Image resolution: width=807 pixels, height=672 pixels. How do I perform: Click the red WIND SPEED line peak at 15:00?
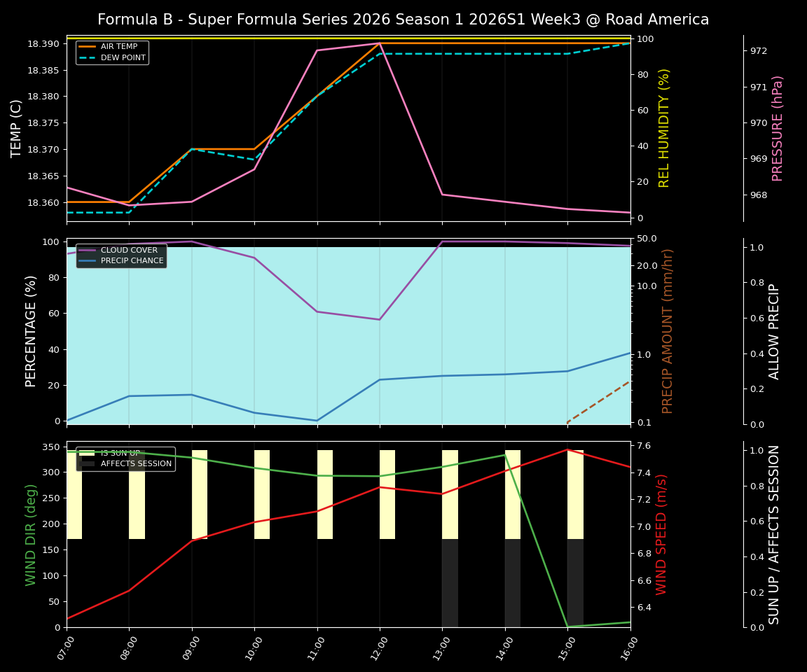(x=566, y=449)
